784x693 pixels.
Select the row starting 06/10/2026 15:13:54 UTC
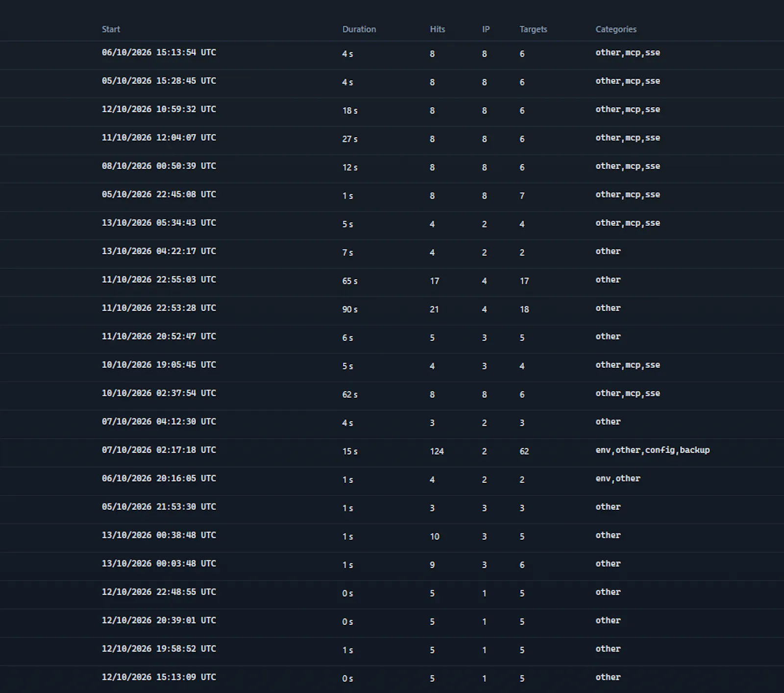392,55
